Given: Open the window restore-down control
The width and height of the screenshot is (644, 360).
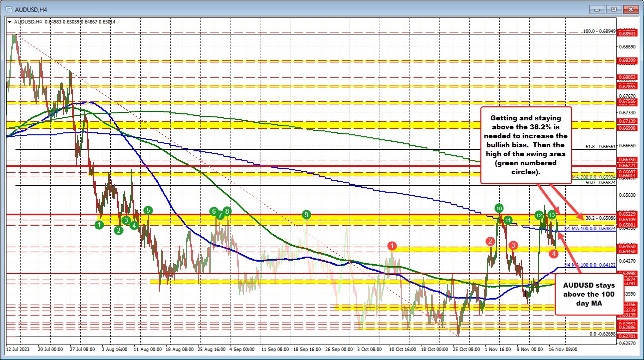Looking at the screenshot, I should pos(614,8).
